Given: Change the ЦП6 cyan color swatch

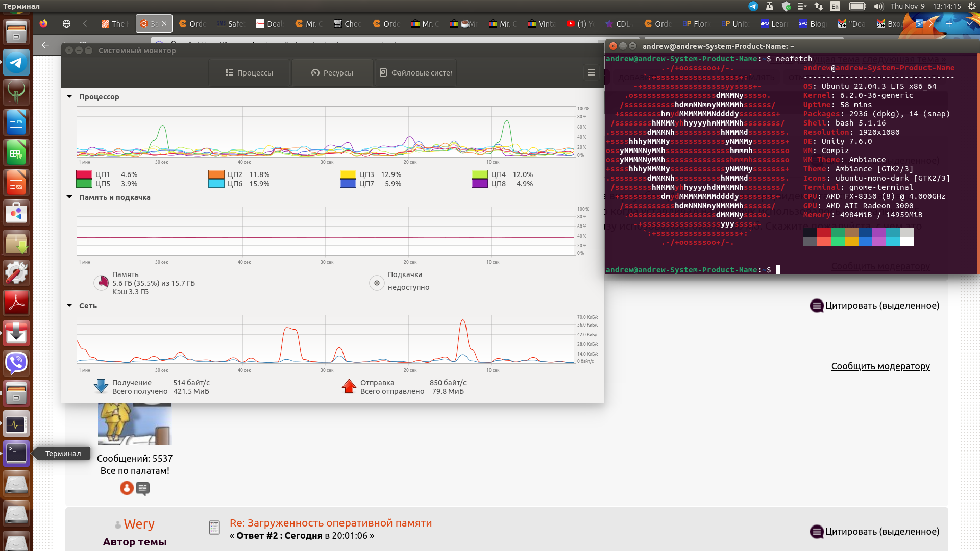Looking at the screenshot, I should pos(216,184).
